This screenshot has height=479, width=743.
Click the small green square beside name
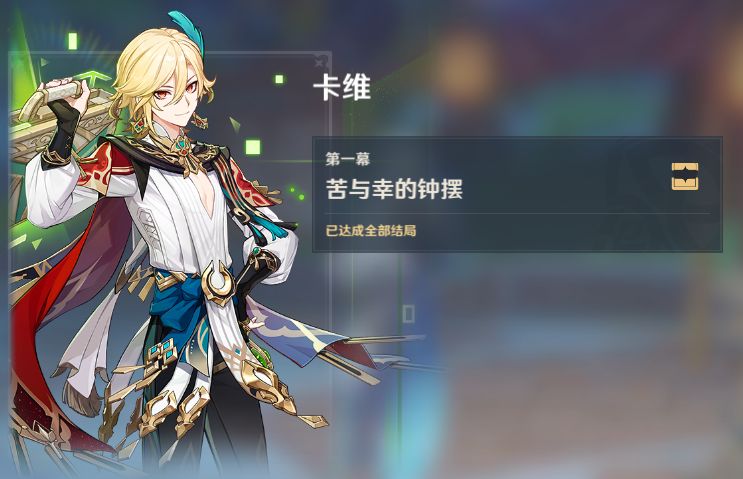(x=279, y=79)
